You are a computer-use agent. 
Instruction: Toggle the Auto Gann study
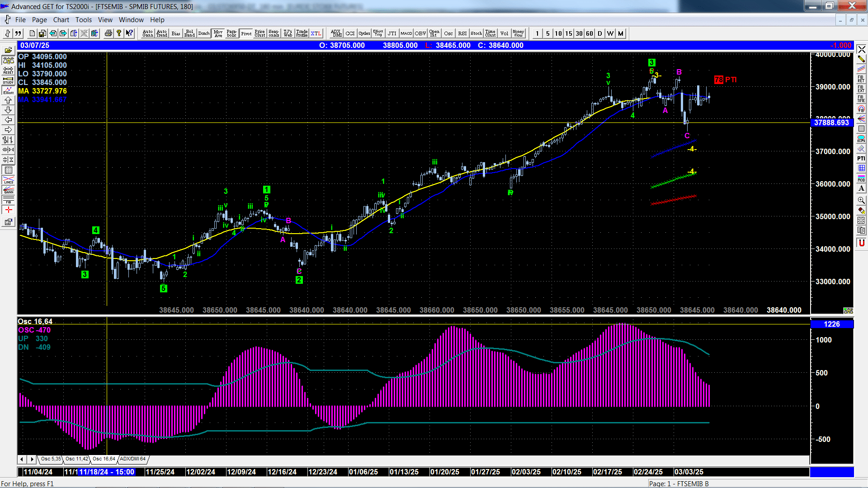pos(148,33)
